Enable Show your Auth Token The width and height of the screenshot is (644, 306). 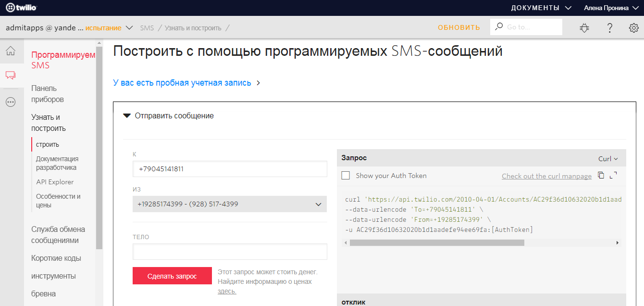click(345, 176)
